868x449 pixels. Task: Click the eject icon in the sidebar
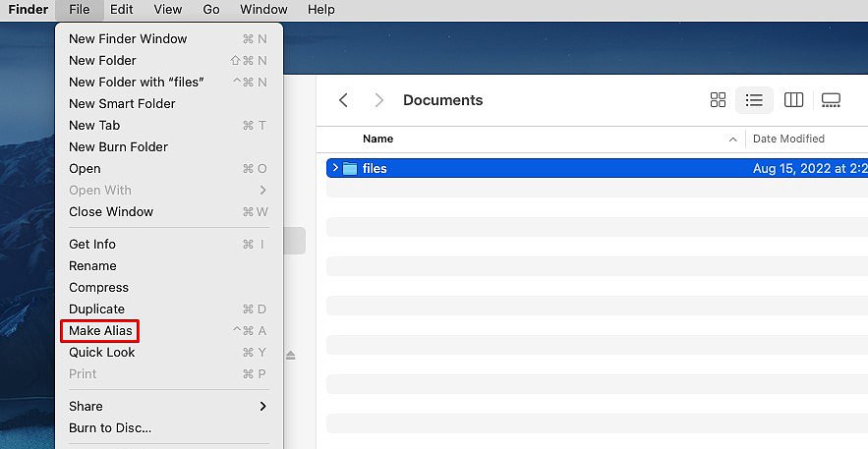pyautogui.click(x=291, y=355)
